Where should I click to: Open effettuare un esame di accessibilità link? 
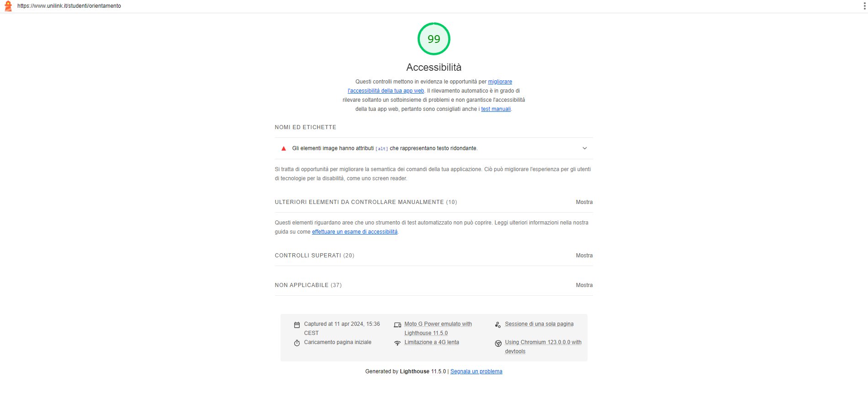[x=355, y=232]
